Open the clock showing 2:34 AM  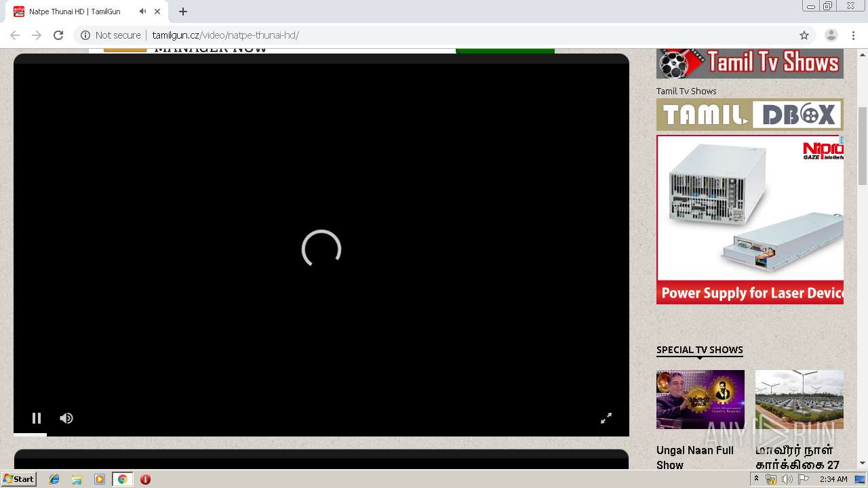point(833,479)
